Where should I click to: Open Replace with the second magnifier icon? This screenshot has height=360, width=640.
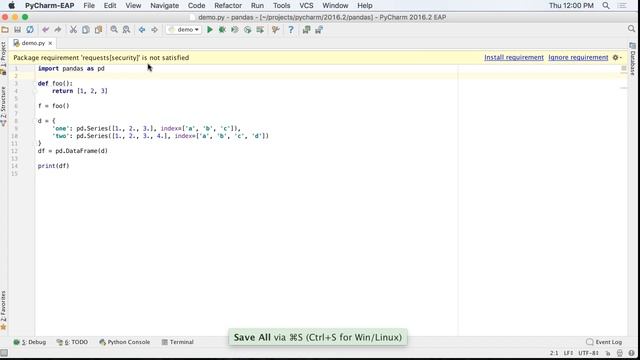tap(127, 30)
